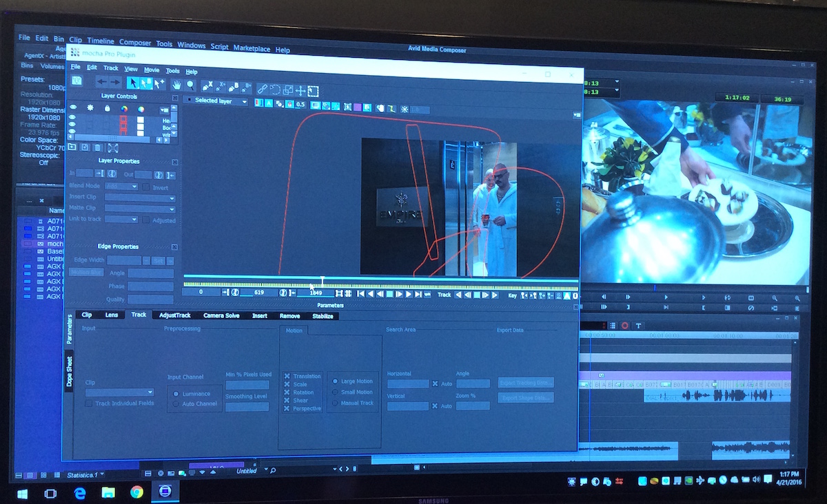Image resolution: width=827 pixels, height=504 pixels.
Task: Switch to the AdjustTrack tab
Action: (x=174, y=315)
